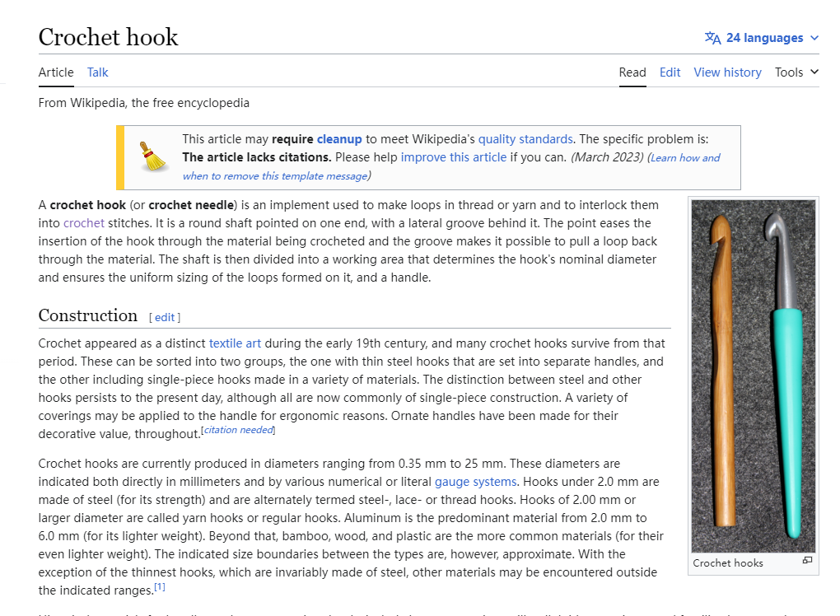Select the Article tab

point(56,72)
